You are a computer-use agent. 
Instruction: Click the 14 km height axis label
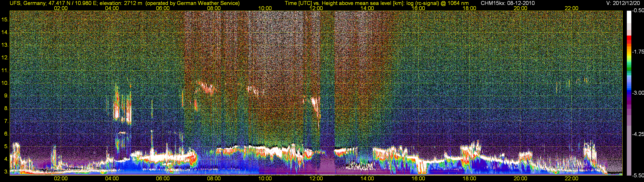point(5,32)
